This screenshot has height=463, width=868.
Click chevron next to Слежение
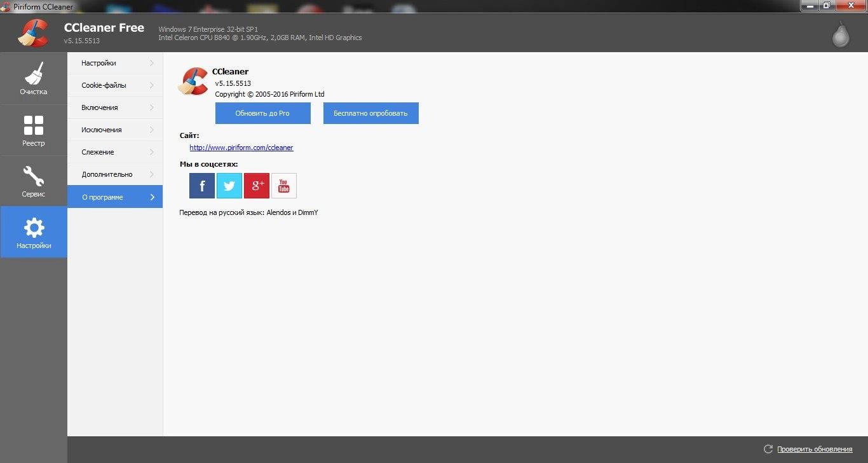coord(152,152)
